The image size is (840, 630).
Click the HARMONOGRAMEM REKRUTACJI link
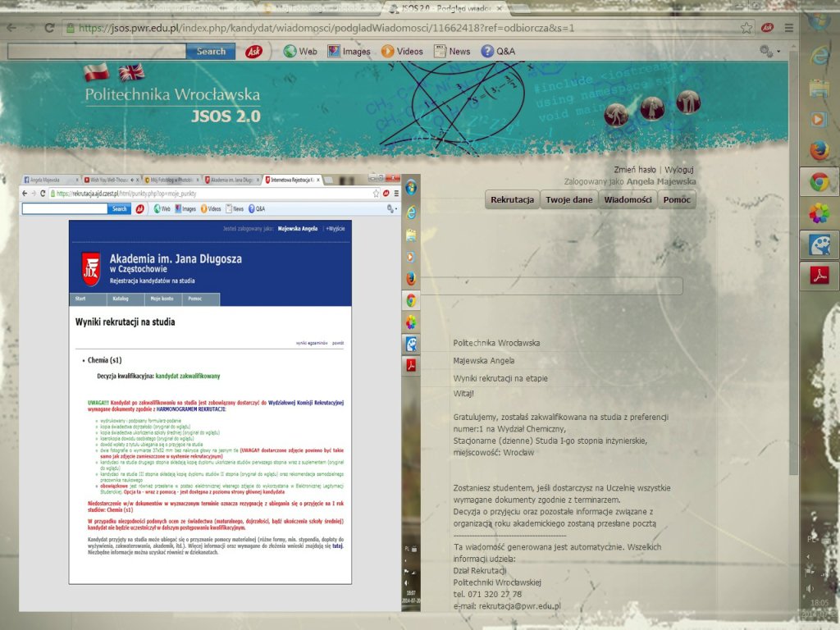point(191,409)
